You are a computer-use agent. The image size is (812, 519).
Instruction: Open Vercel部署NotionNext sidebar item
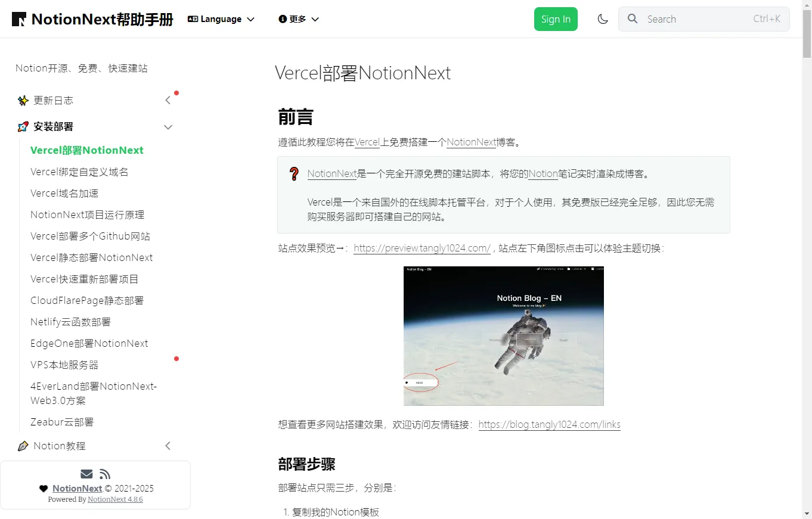(87, 150)
